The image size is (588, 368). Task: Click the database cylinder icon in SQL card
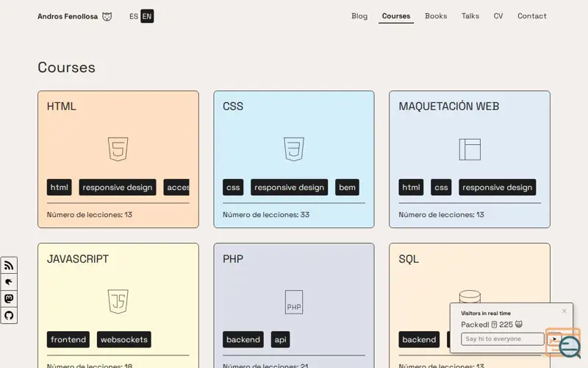470,297
